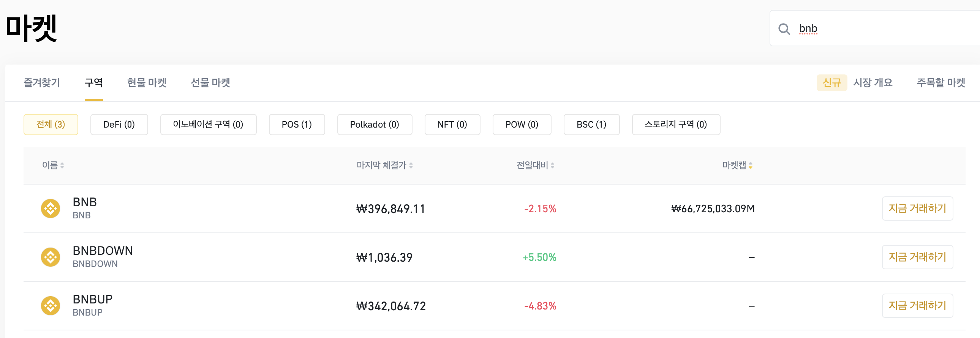Sort by 전일대비 column arrows
Image resolution: width=980 pixels, height=338 pixels.
click(x=552, y=165)
